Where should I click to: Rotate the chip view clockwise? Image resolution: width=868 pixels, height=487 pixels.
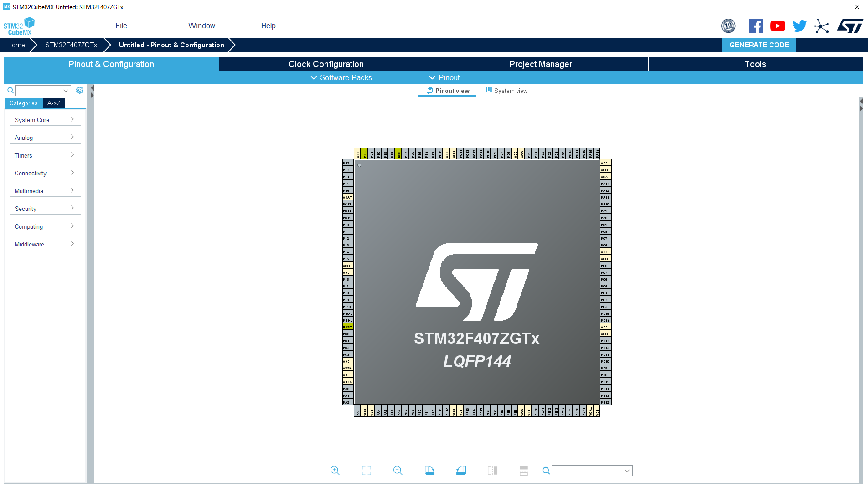429,471
